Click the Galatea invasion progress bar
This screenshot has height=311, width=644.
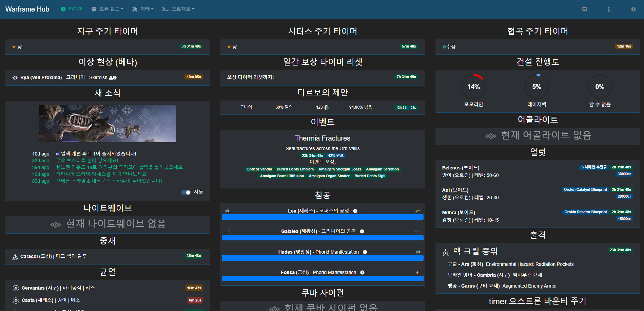pyautogui.click(x=323, y=238)
